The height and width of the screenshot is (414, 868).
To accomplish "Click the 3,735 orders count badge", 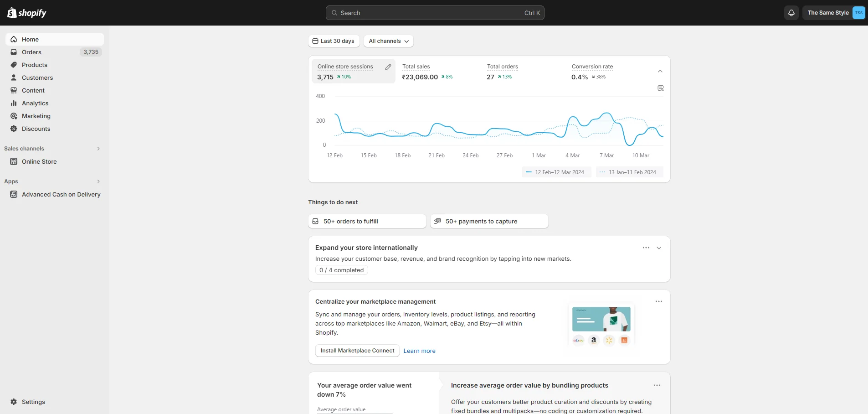I will [x=91, y=52].
